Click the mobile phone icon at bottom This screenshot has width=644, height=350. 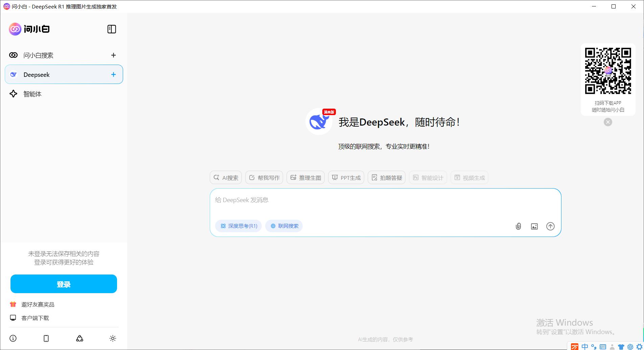pos(46,338)
